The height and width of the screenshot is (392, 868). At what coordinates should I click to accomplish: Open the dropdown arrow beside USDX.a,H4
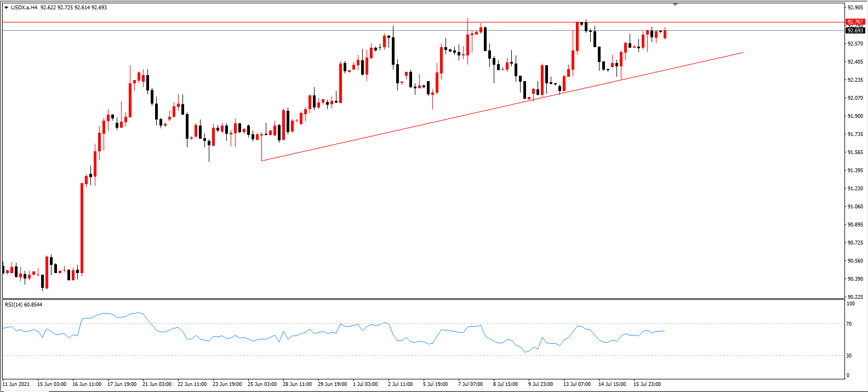click(x=6, y=8)
